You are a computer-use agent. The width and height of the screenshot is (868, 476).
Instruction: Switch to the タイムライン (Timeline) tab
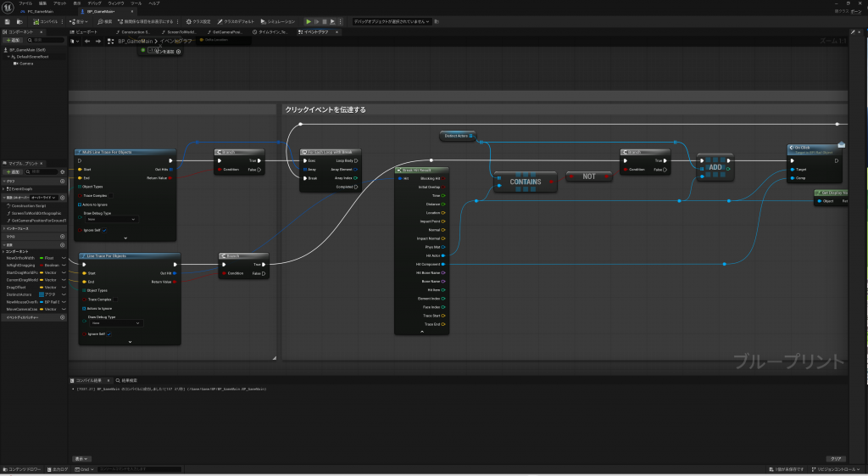[270, 32]
